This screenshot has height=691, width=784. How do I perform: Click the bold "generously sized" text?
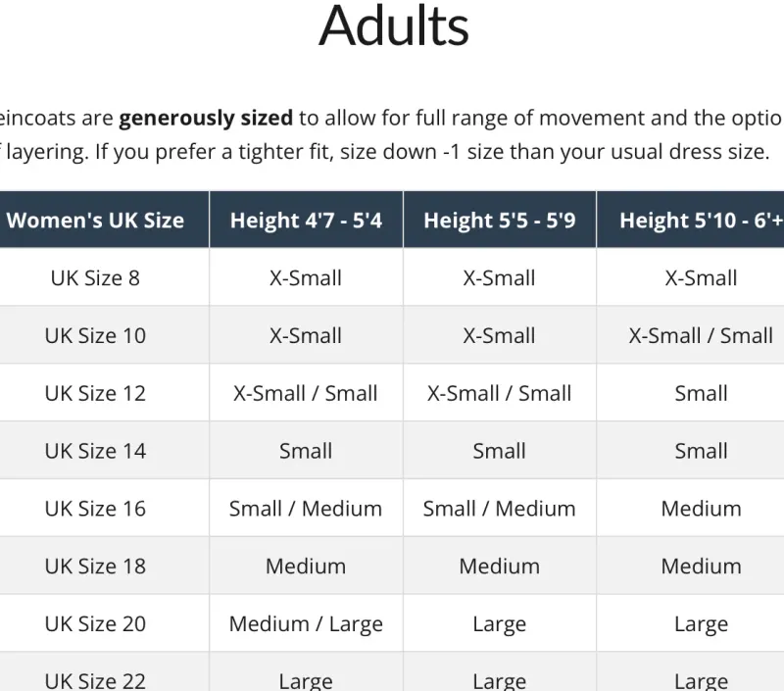point(206,119)
